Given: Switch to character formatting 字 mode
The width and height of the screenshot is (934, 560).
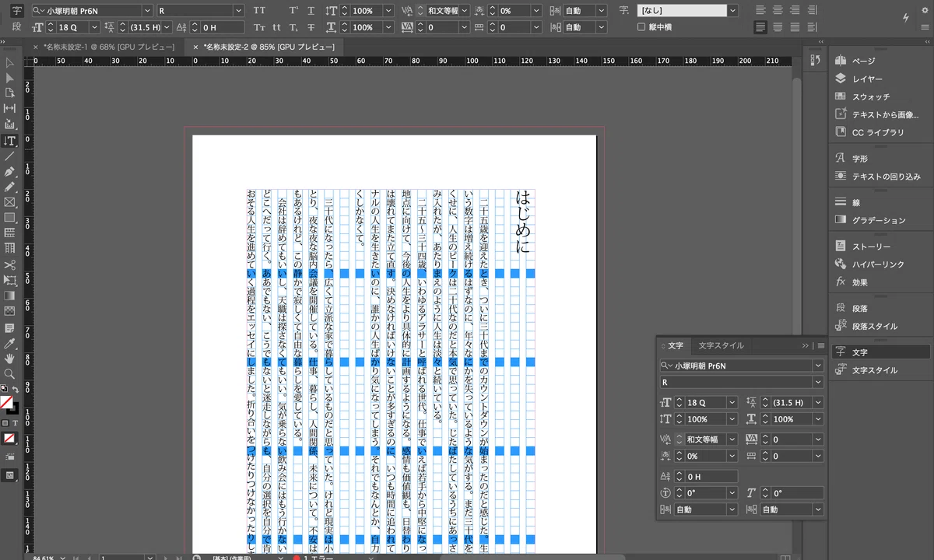Looking at the screenshot, I should point(17,11).
